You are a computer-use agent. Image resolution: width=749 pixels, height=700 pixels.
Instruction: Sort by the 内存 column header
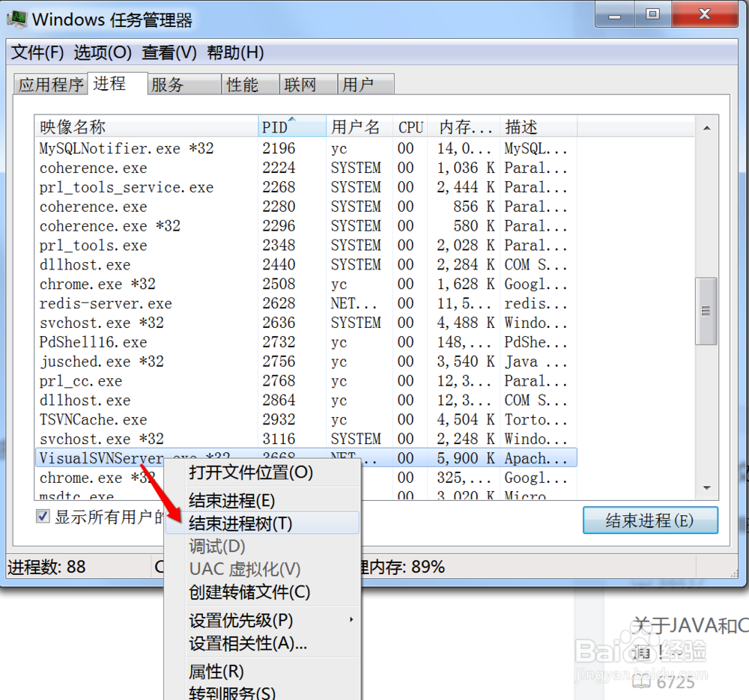coord(464,127)
